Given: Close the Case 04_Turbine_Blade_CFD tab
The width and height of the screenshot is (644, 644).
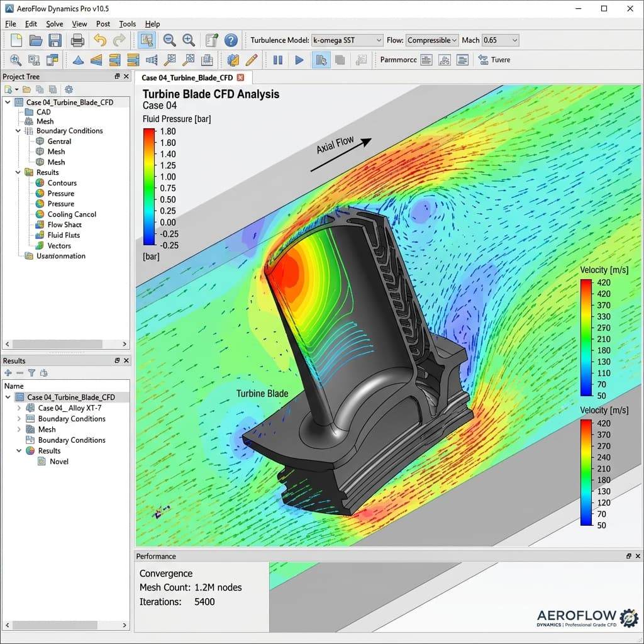Looking at the screenshot, I should [x=240, y=78].
